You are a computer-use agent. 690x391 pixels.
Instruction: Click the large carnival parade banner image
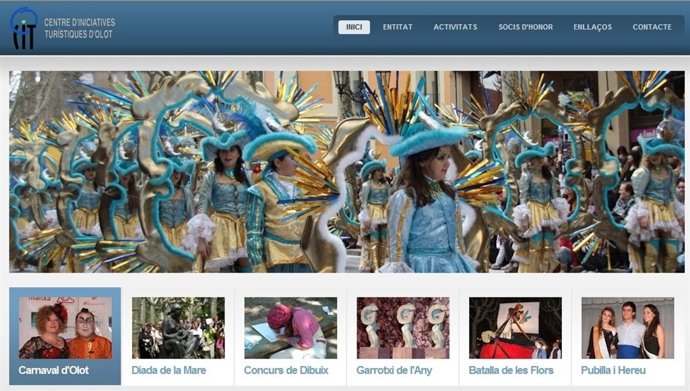point(347,172)
